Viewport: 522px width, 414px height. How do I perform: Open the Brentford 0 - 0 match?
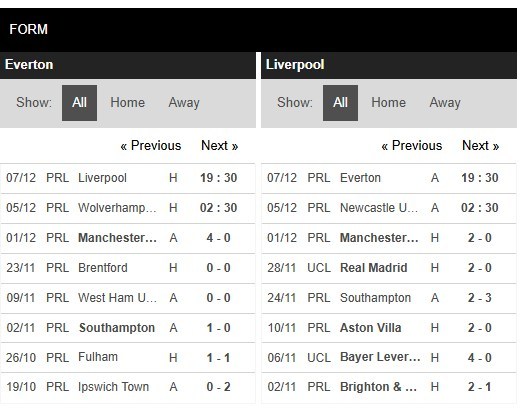[128, 268]
